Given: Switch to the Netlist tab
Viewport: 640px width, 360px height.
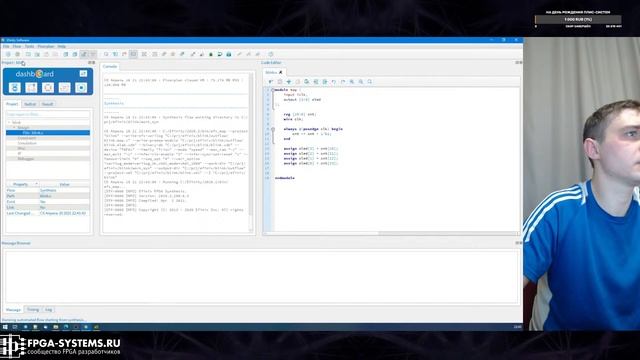Looking at the screenshot, I should point(30,104).
